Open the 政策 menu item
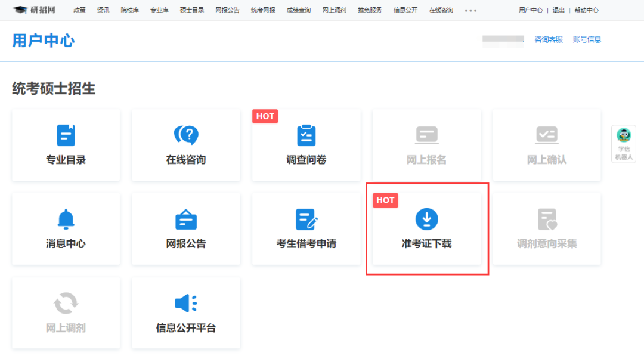 (x=79, y=10)
